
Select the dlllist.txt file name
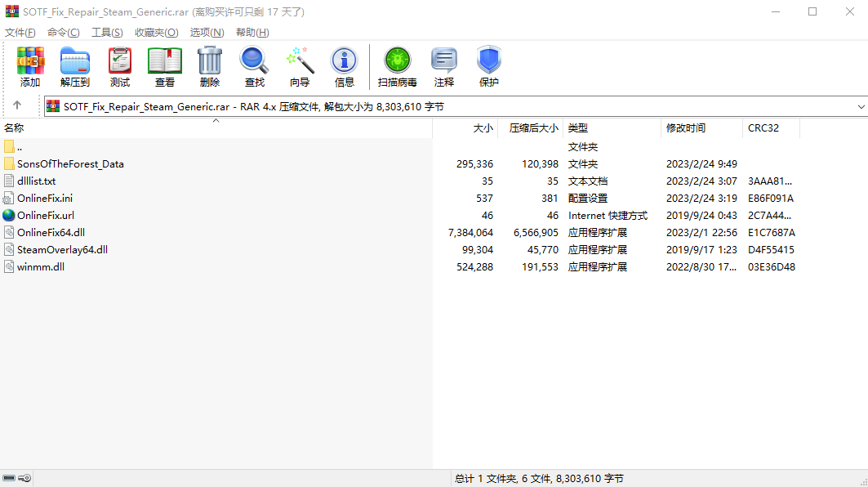37,181
